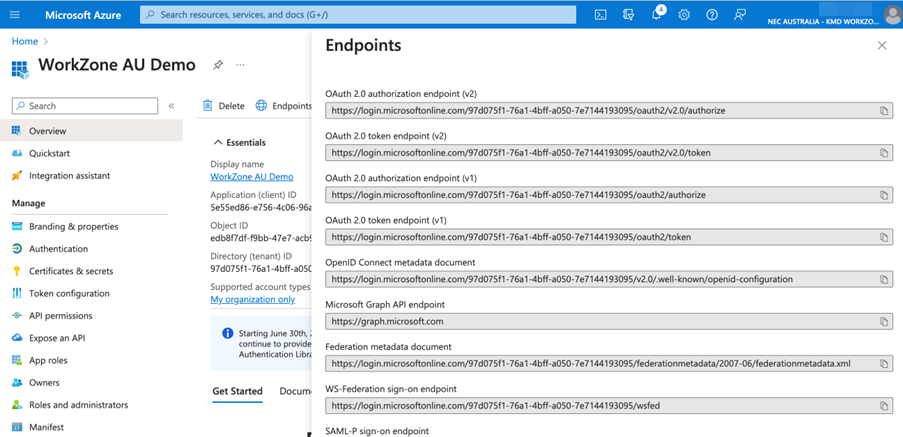Collapse the Essentials section

(219, 143)
